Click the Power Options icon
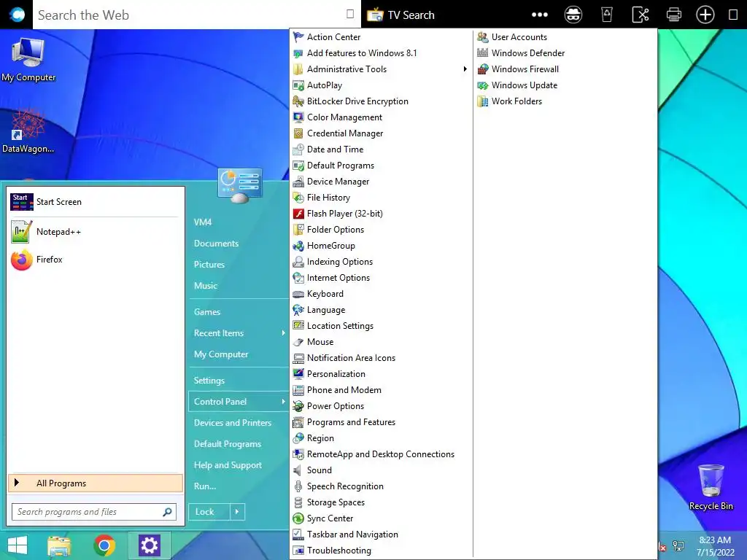 point(298,406)
